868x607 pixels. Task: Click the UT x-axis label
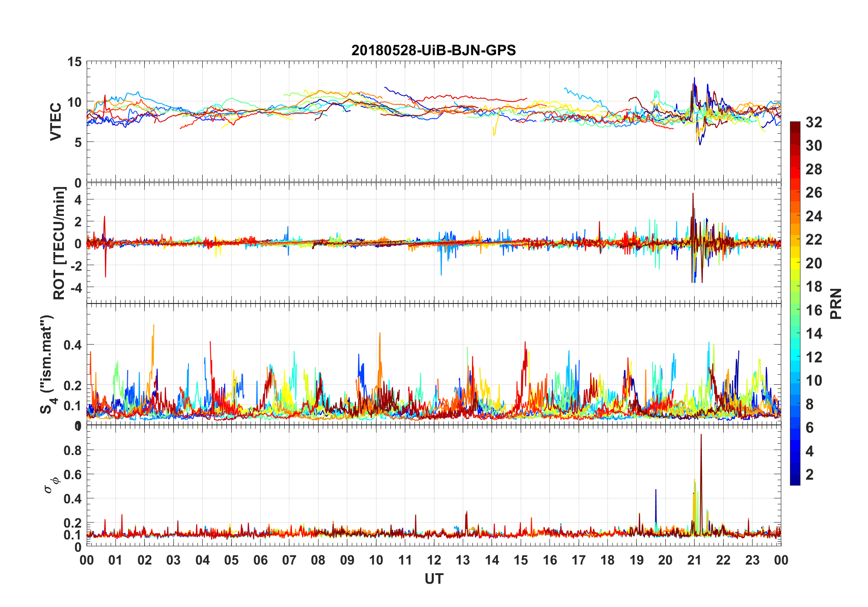coord(434,579)
